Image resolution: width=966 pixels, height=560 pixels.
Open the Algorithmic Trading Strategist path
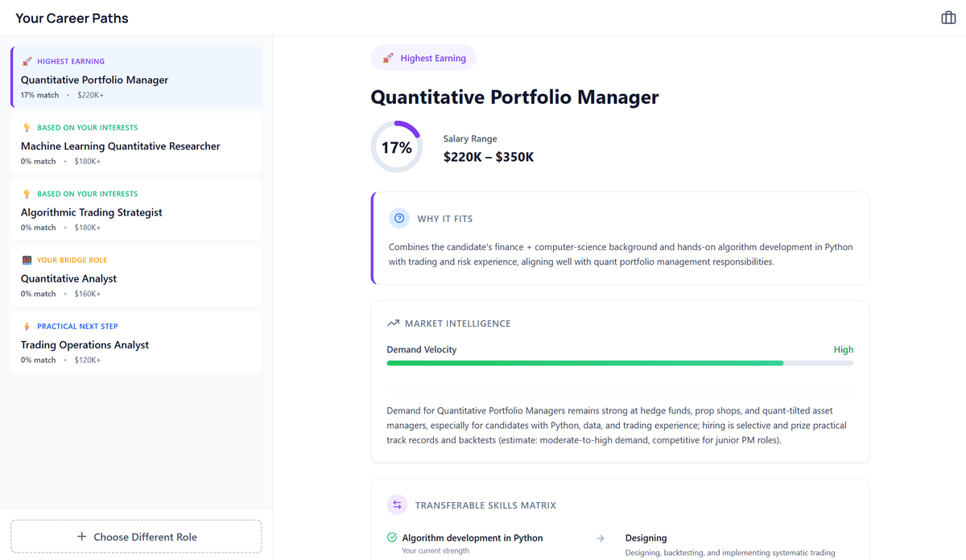click(x=135, y=210)
